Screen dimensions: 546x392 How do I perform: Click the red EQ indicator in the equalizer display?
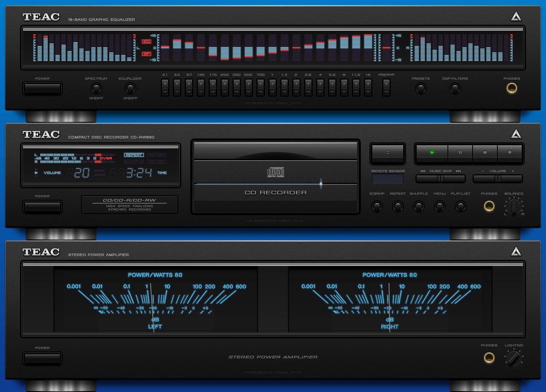point(146,42)
